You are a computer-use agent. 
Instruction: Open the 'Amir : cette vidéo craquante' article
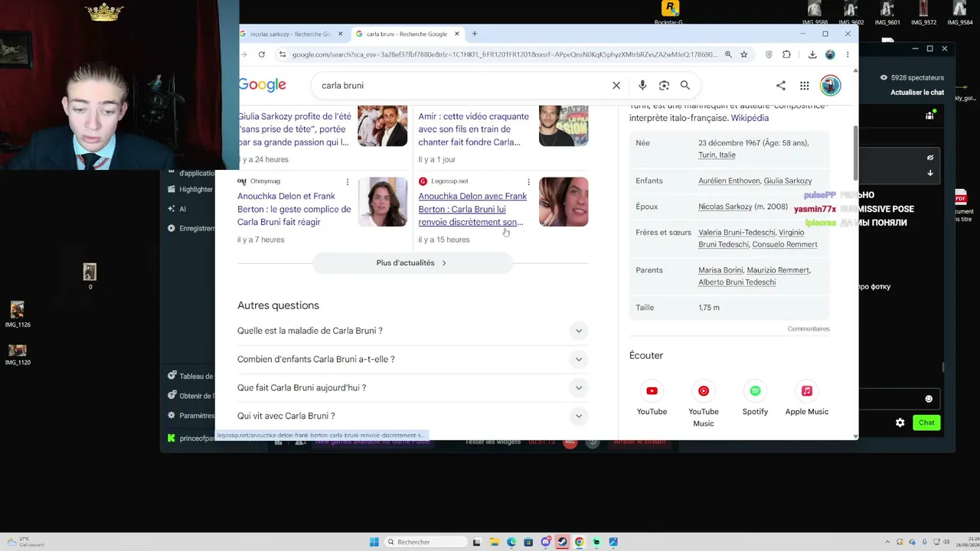tap(473, 129)
